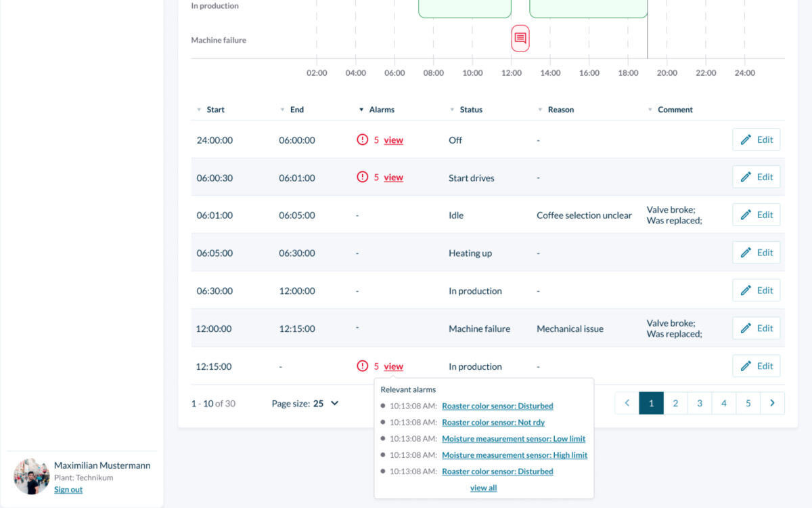Image resolution: width=812 pixels, height=508 pixels.
Task: Click 'view all' in the alarms popup
Action: pyautogui.click(x=483, y=488)
